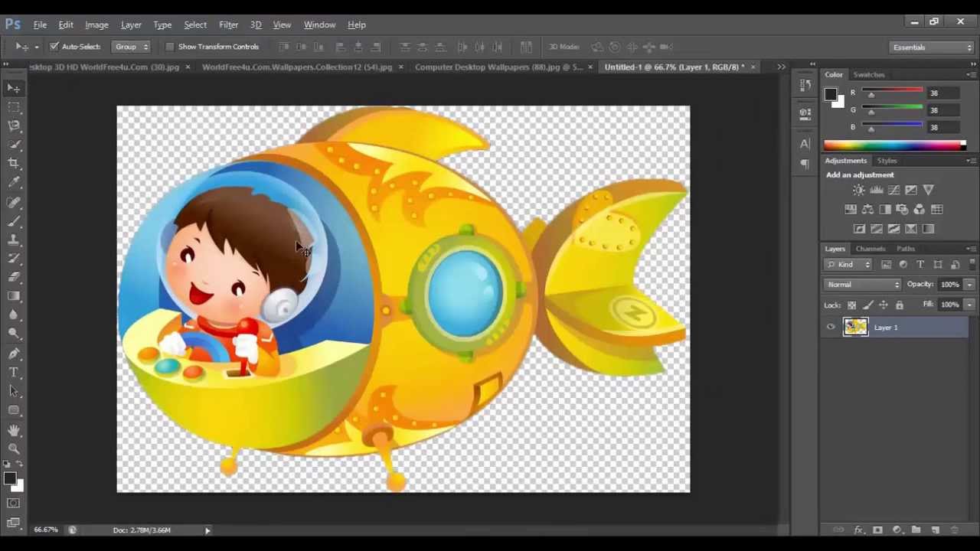Select the Path Selection tool

[x=14, y=391]
